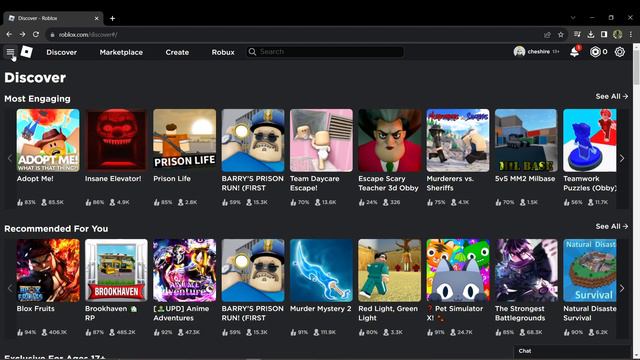The width and height of the screenshot is (640, 360).
Task: Click the cheshire profile avatar
Action: click(x=519, y=52)
